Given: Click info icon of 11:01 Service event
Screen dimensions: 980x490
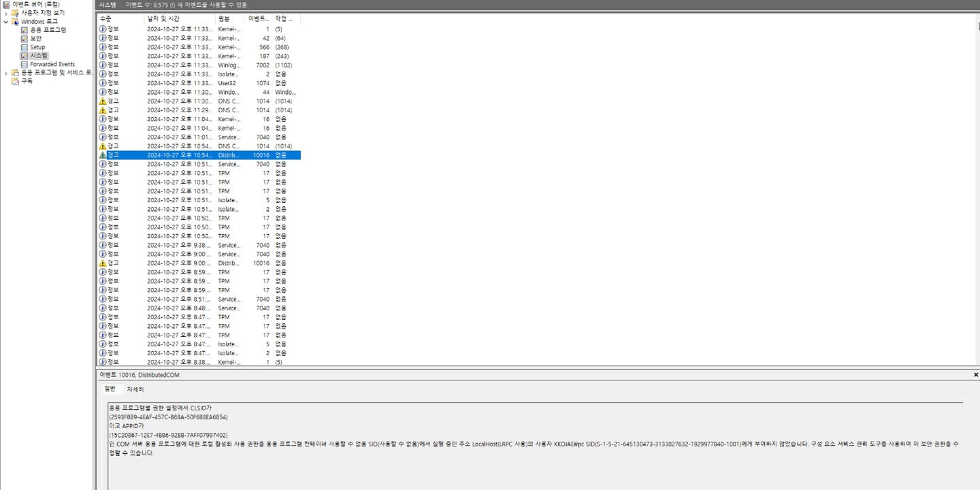Looking at the screenshot, I should click(103, 137).
